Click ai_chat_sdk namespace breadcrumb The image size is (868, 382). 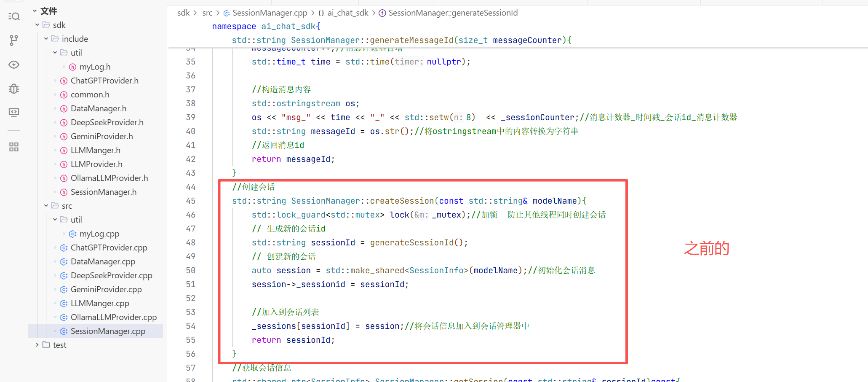pyautogui.click(x=348, y=13)
